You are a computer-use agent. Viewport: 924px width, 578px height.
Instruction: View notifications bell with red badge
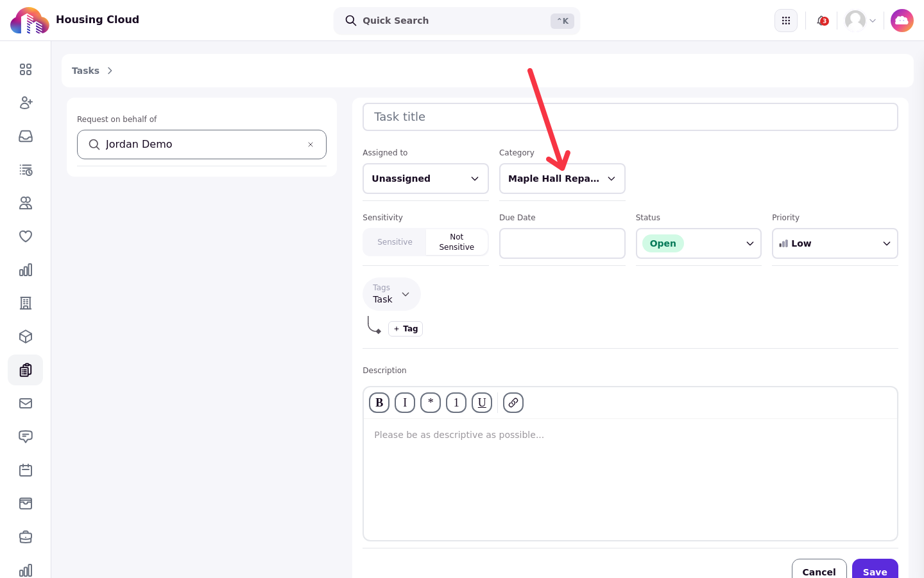tap(822, 21)
